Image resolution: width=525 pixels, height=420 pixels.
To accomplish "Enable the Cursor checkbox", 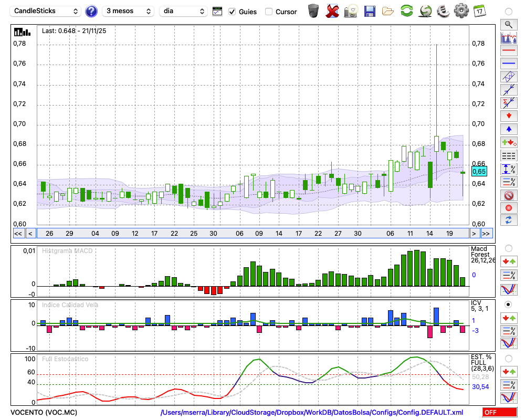I will point(269,12).
